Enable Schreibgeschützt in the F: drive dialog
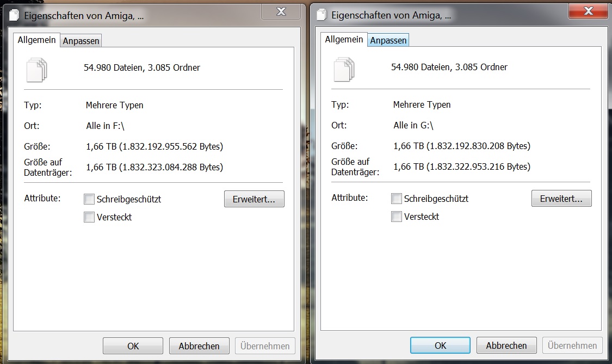 point(89,199)
